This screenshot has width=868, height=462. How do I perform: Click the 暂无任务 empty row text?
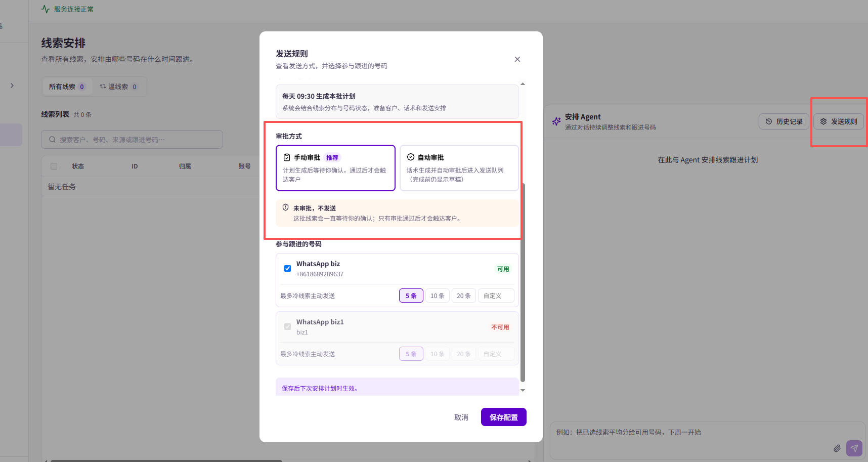[62, 187]
